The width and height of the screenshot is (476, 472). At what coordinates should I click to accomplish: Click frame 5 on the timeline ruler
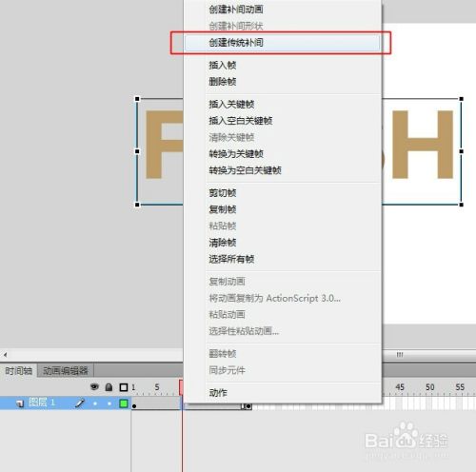(x=157, y=387)
